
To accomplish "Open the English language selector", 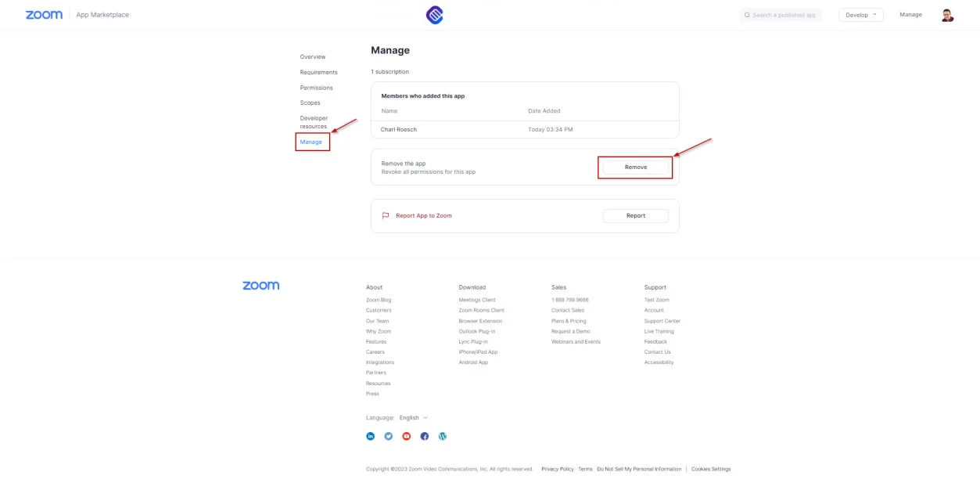I will 413,418.
